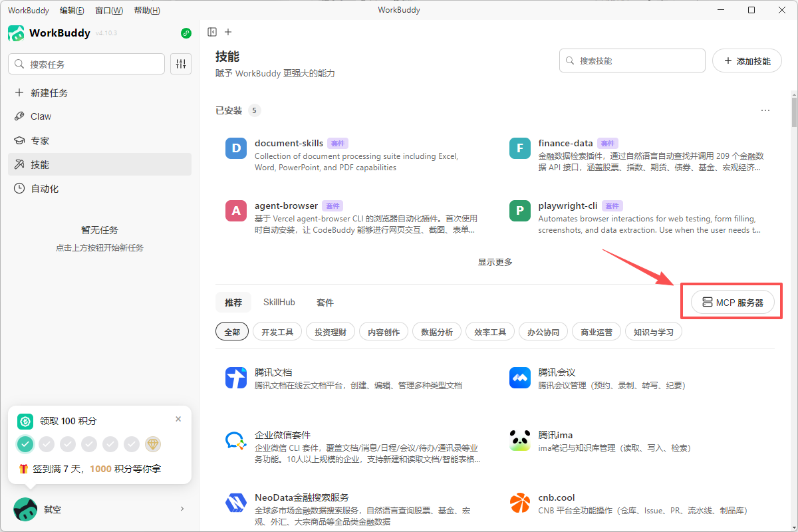Open the Tencent Docs skill icon
Viewport: 798px width, 532px height.
(x=236, y=378)
